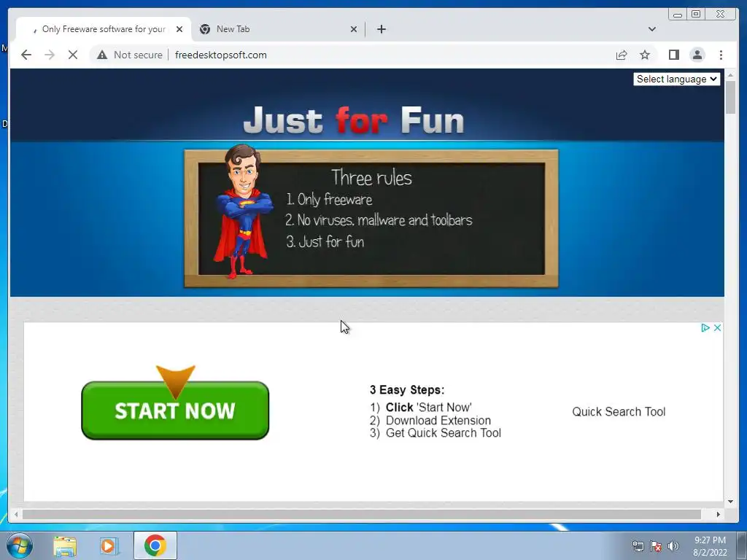Screen dimensions: 747x560
Task: Click horizontal scroll right arrow
Action: pos(718,514)
